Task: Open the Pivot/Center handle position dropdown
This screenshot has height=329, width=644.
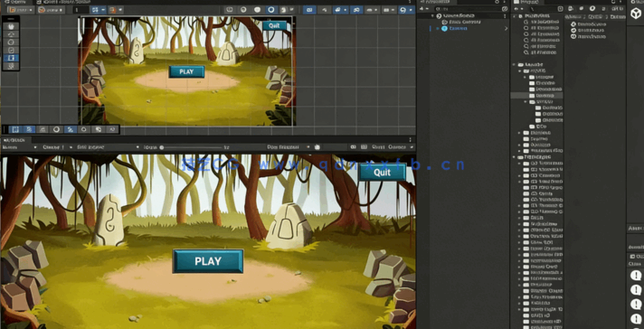Action: pyautogui.click(x=21, y=10)
